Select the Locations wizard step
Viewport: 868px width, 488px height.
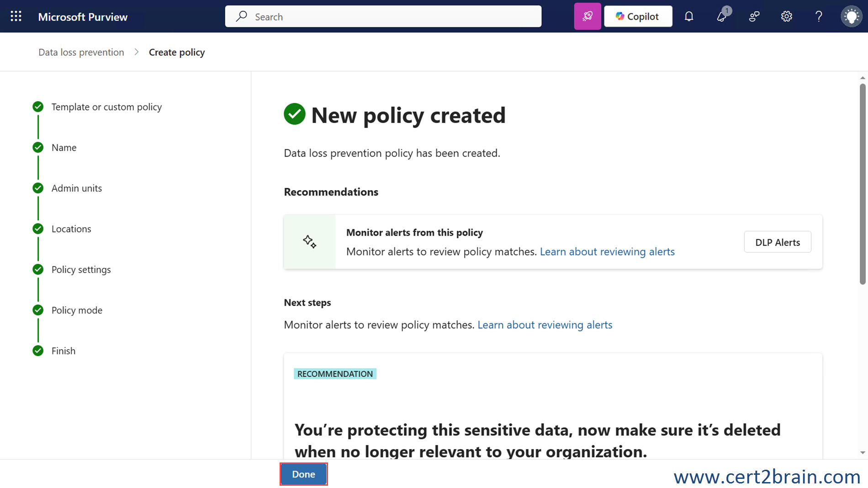pos(71,229)
